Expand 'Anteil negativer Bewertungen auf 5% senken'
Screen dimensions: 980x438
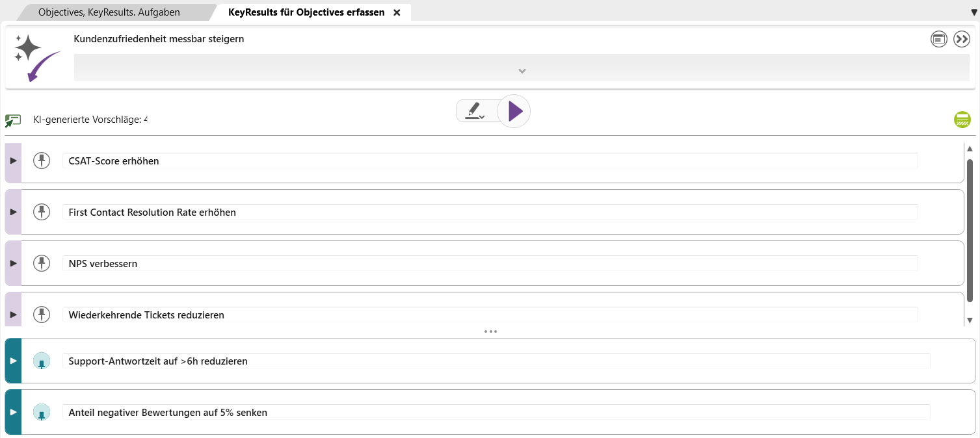tap(13, 412)
